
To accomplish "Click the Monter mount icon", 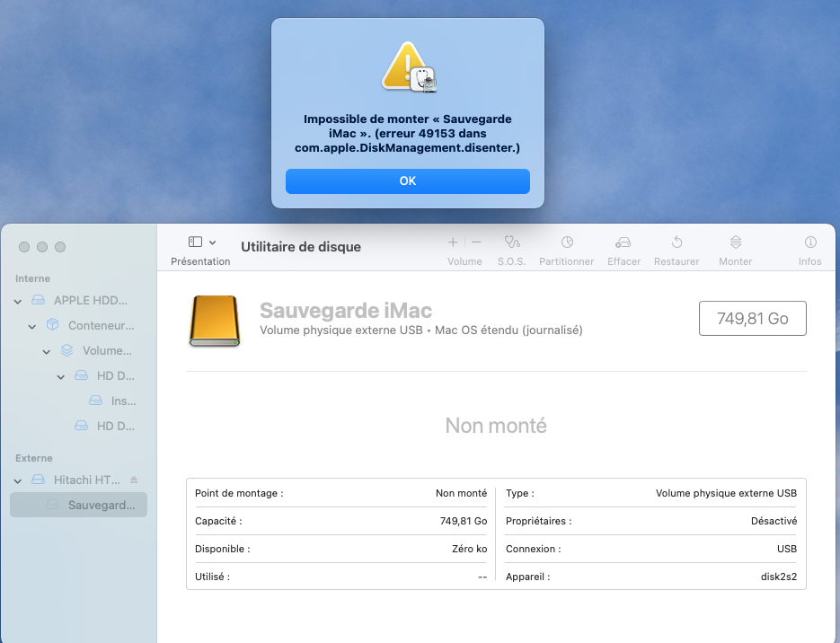I will click(735, 242).
